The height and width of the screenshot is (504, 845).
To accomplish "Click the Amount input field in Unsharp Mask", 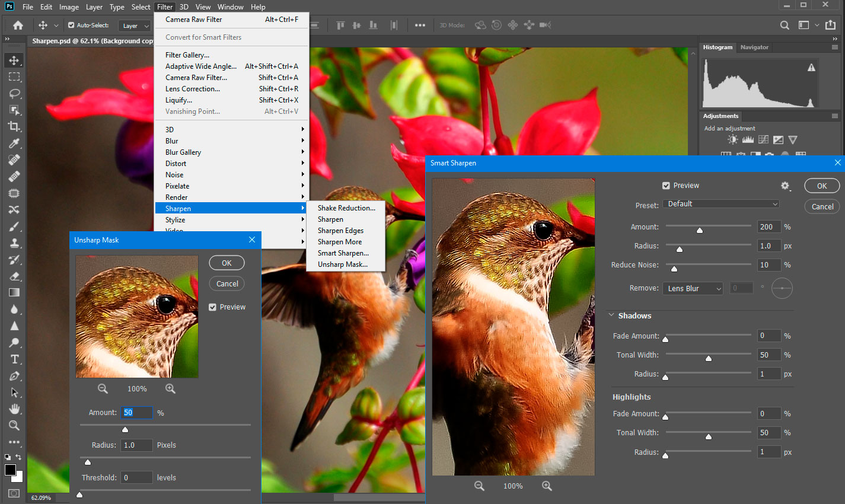I will 136,412.
